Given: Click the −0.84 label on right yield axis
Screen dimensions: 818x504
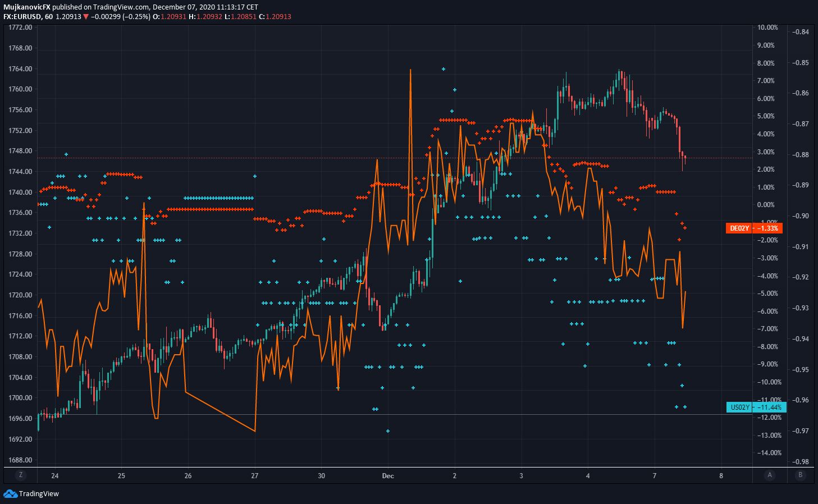Looking at the screenshot, I should tap(801, 32).
